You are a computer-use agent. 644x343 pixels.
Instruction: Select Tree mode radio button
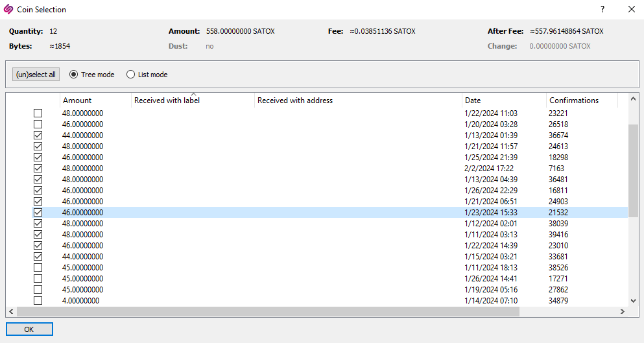[74, 75]
